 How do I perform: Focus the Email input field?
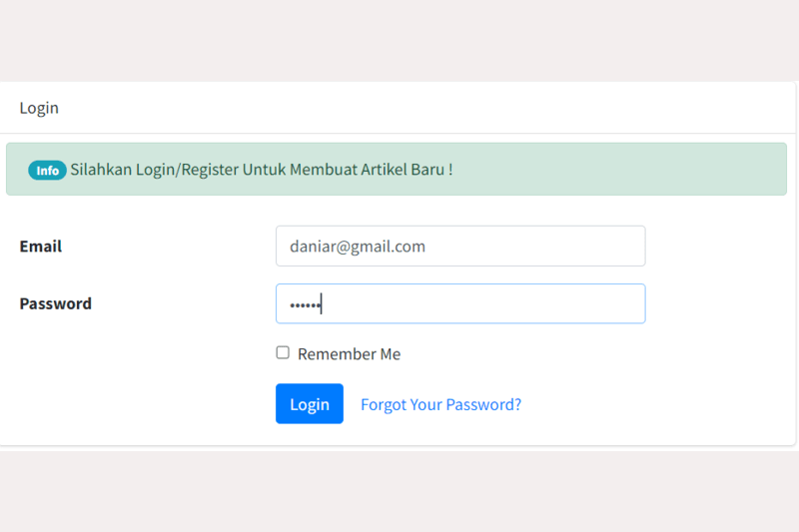pyautogui.click(x=459, y=246)
